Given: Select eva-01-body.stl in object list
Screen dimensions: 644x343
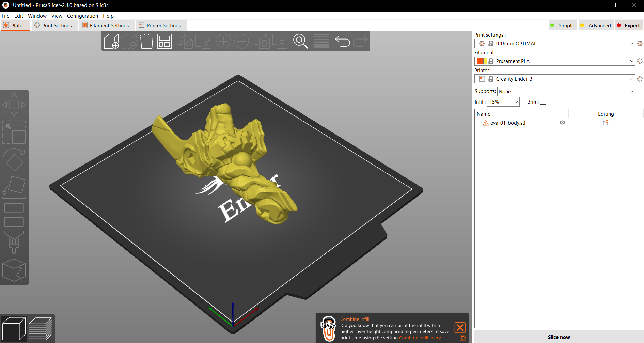Looking at the screenshot, I should tap(508, 123).
